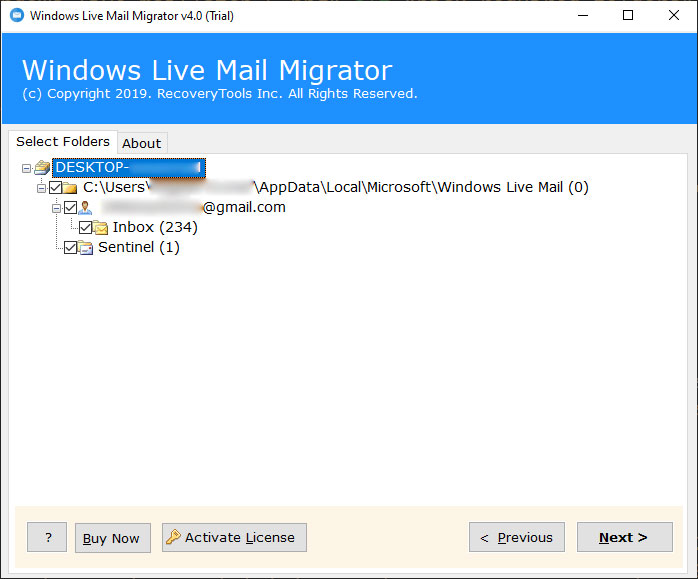
Task: Open help with the question mark button
Action: (47, 537)
